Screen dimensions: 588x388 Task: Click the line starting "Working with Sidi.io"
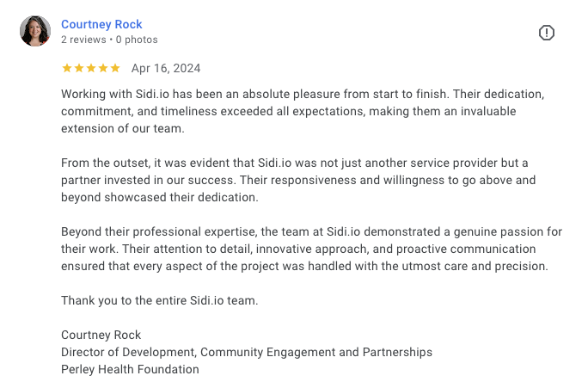tap(303, 94)
